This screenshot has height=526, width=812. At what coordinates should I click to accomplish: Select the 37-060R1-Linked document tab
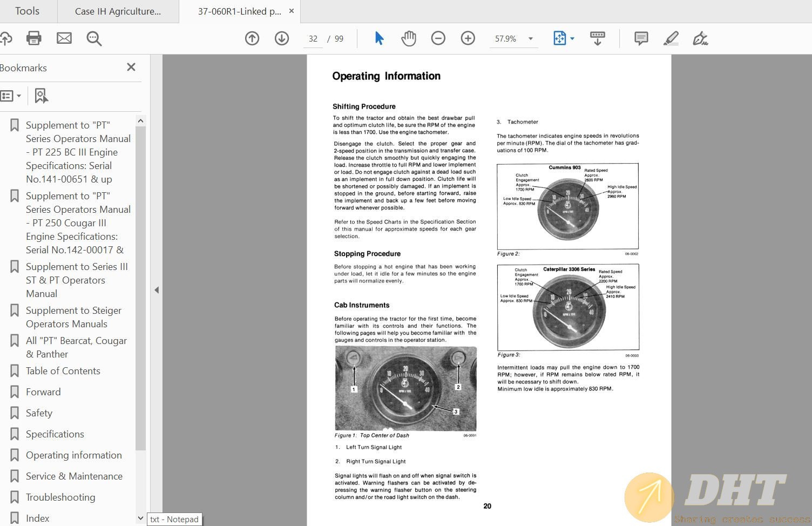click(x=239, y=11)
